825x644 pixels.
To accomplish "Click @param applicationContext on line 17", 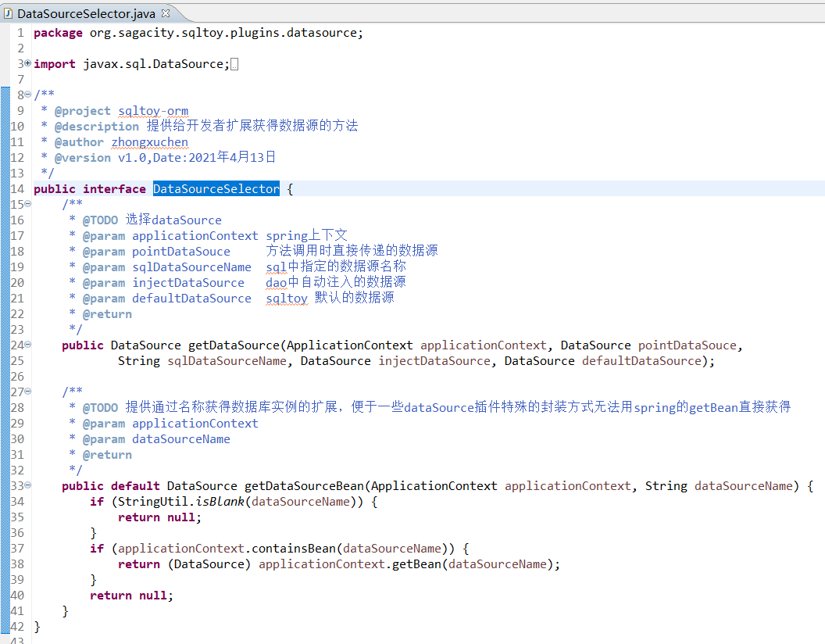I will coord(170,236).
